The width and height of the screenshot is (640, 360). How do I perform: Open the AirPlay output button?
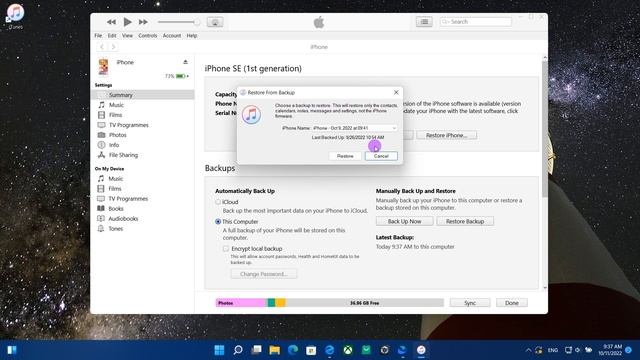pos(215,22)
